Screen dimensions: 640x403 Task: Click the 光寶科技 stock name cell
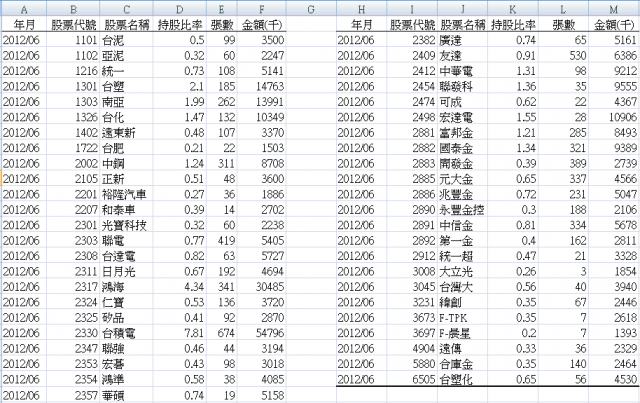click(127, 225)
